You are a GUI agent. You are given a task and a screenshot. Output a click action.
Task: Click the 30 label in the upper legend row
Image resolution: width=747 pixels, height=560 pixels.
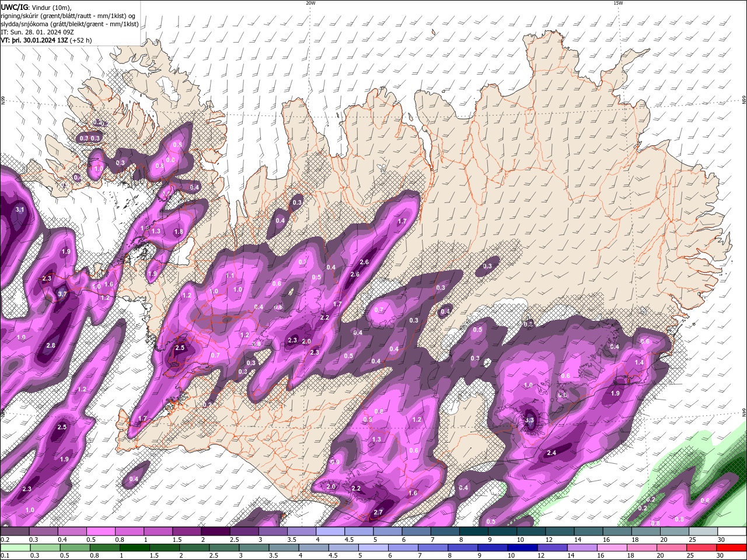point(721,540)
